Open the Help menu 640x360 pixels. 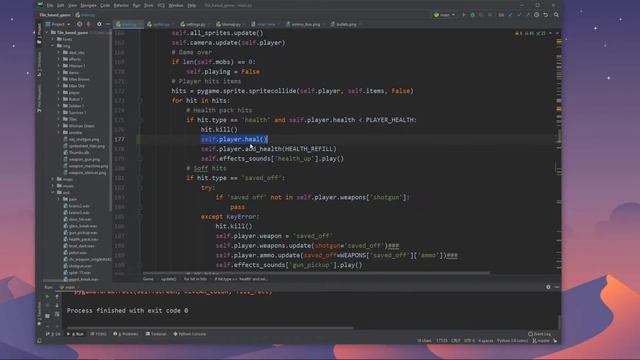tap(191, 5)
